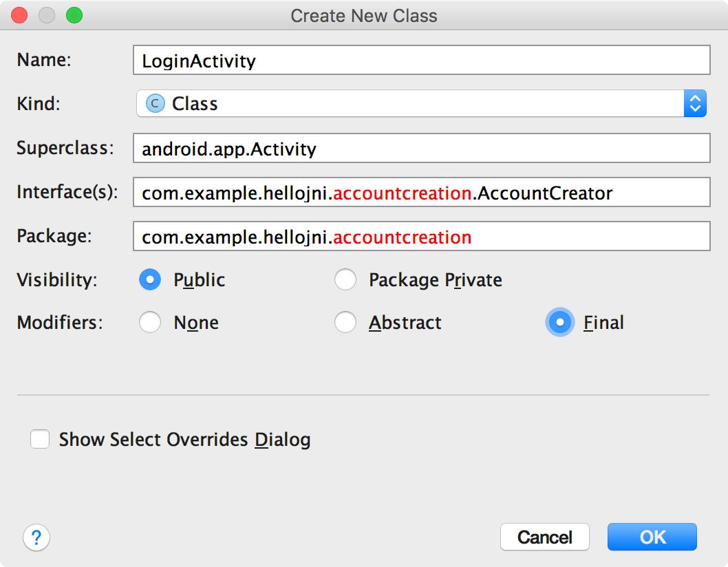728x567 pixels.
Task: Click the Name input containing LoginActivity
Action: coord(421,60)
